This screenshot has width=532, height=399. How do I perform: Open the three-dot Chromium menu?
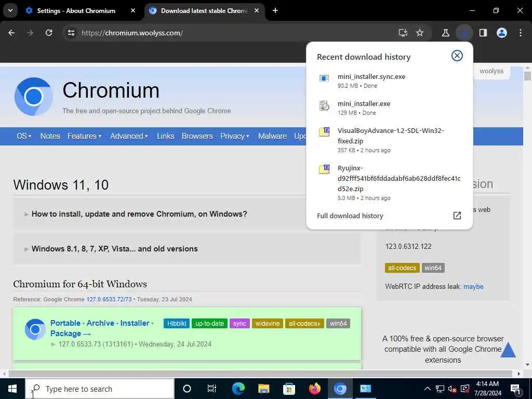tap(521, 33)
